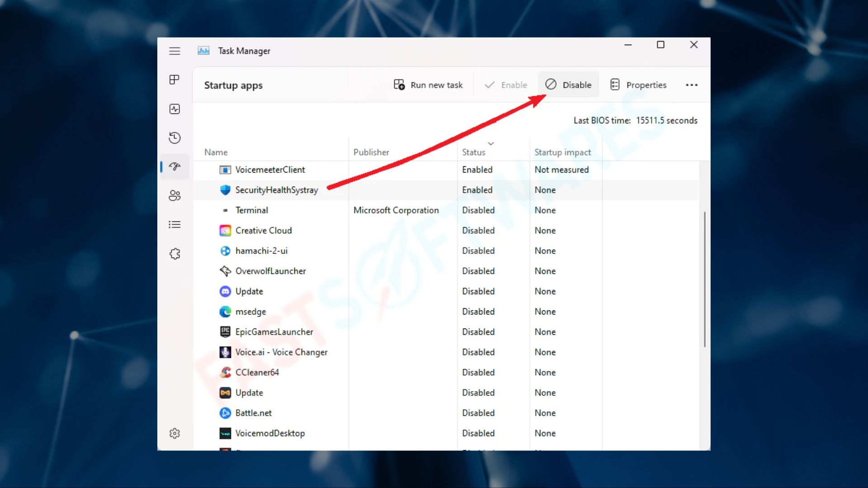This screenshot has height=488, width=868.
Task: Select VoicemodDesktop in the list
Action: (270, 433)
